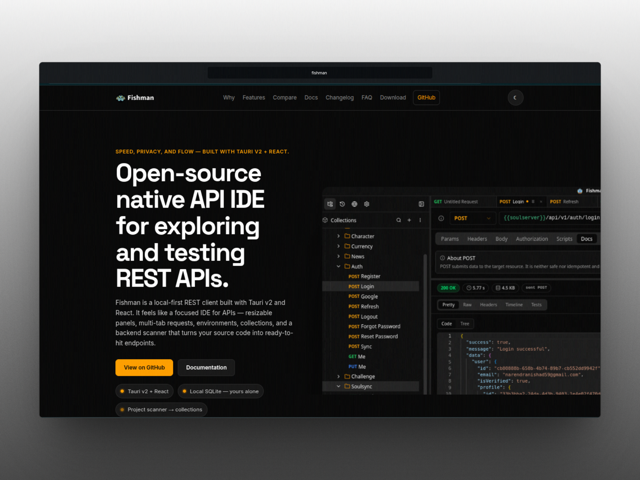Click the request URL input field
Viewport: 640px width, 480px height.
(x=550, y=218)
